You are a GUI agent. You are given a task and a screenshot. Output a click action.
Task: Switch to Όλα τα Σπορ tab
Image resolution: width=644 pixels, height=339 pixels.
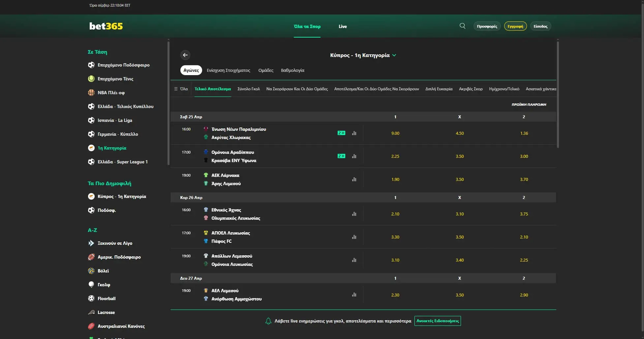point(307,26)
